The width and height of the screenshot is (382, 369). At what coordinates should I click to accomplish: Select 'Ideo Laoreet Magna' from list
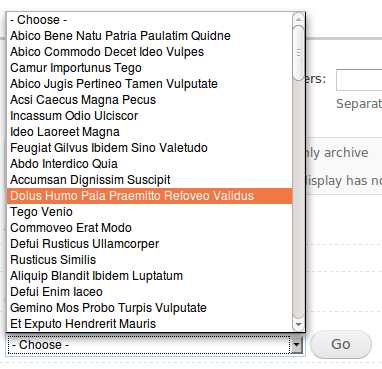pos(149,132)
